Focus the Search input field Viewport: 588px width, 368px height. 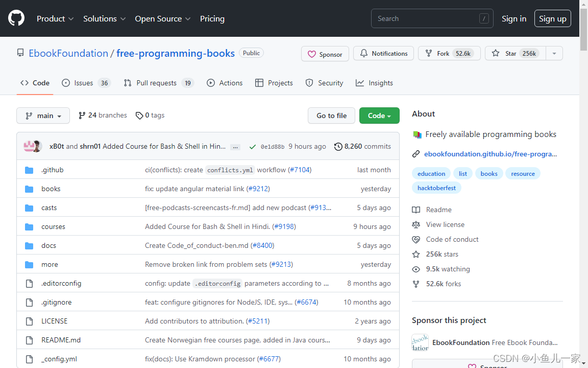point(432,18)
